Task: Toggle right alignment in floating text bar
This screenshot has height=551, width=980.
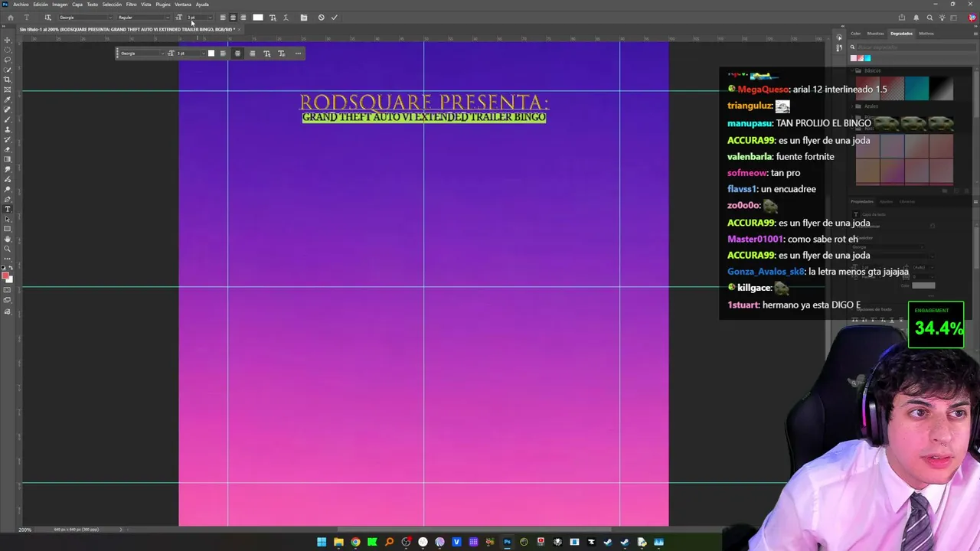Action: click(x=252, y=54)
